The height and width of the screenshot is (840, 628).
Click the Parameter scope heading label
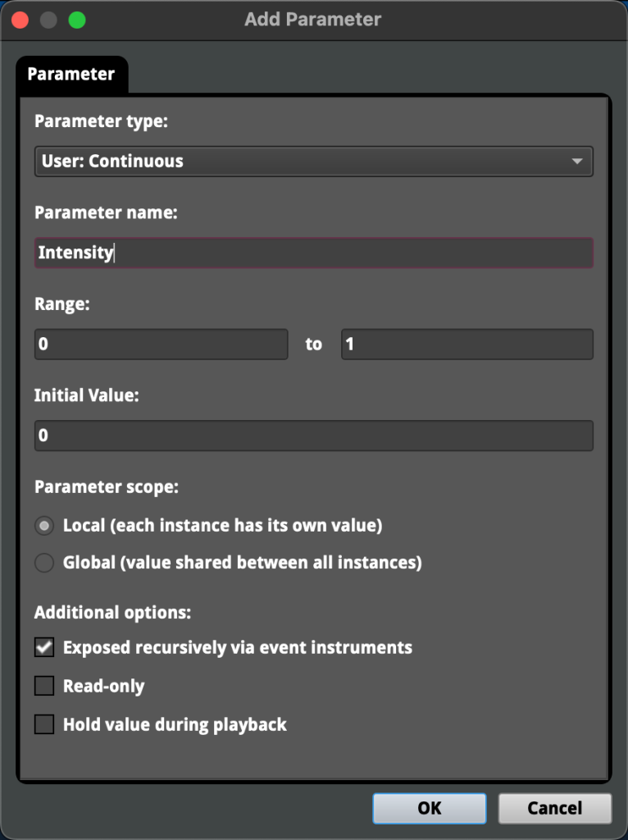coord(106,487)
